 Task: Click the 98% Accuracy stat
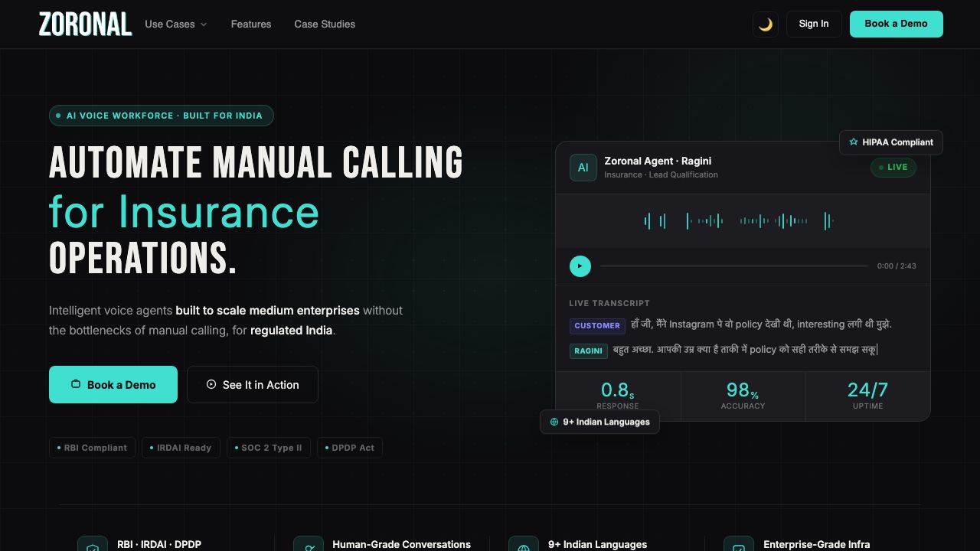[743, 396]
